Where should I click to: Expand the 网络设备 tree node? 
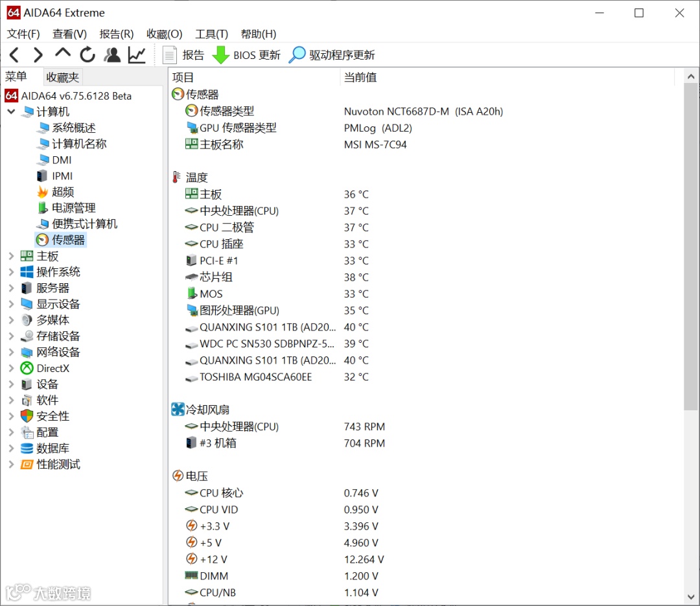11,353
